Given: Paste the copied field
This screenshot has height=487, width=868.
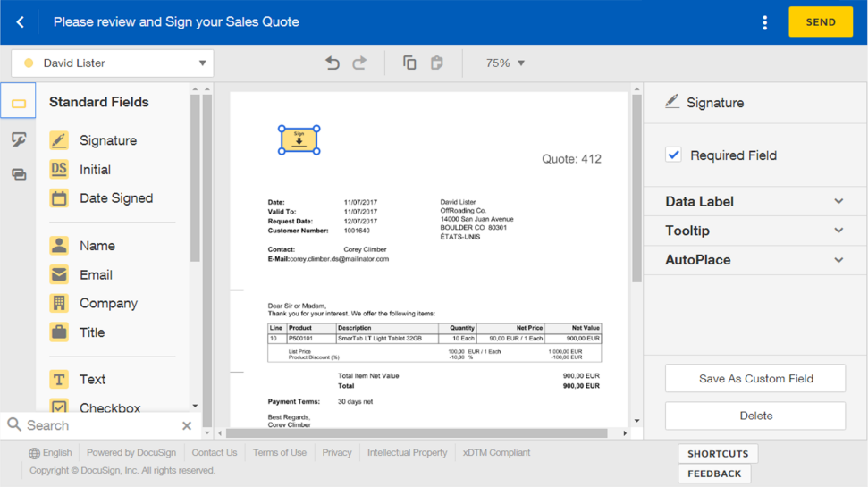Looking at the screenshot, I should [437, 63].
